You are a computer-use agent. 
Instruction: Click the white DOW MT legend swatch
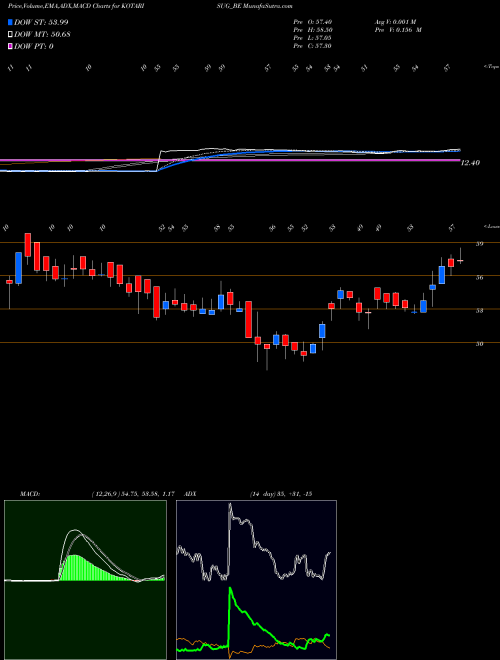(11, 34)
